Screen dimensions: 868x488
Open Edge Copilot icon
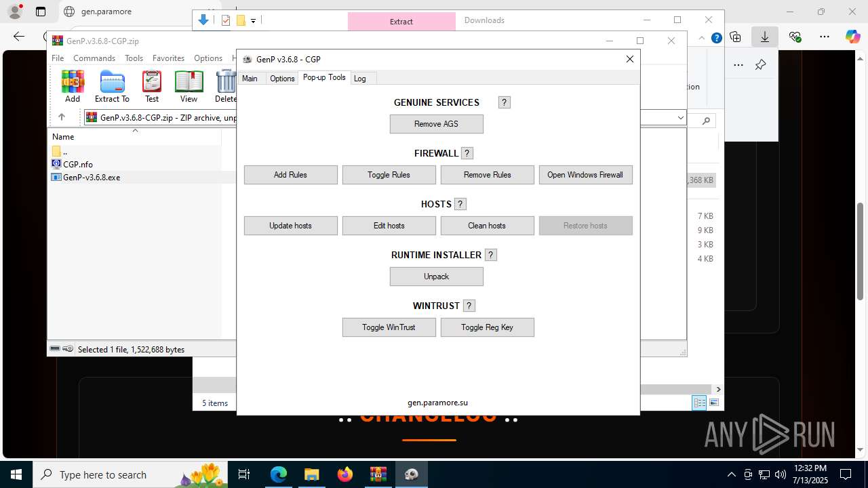pos(852,37)
